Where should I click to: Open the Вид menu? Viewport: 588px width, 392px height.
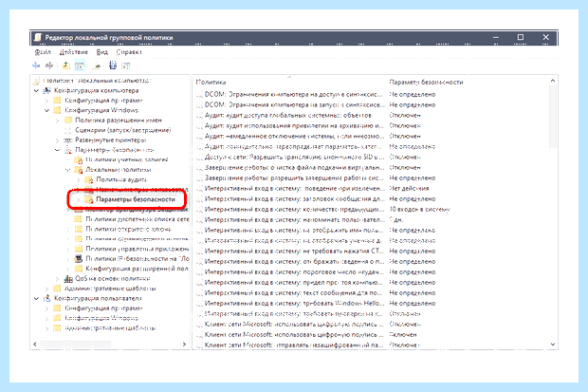102,52
